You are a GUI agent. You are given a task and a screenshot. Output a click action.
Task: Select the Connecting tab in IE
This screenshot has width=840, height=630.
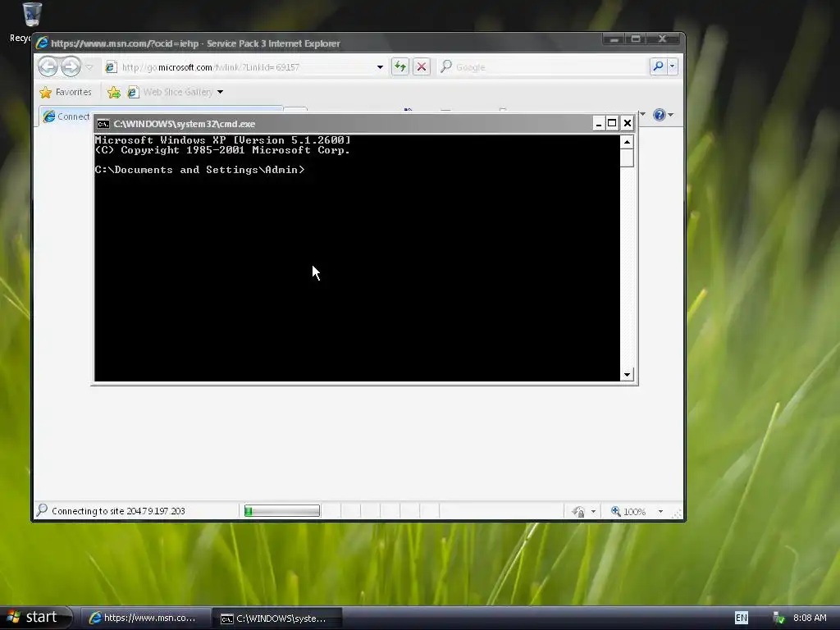coord(66,116)
